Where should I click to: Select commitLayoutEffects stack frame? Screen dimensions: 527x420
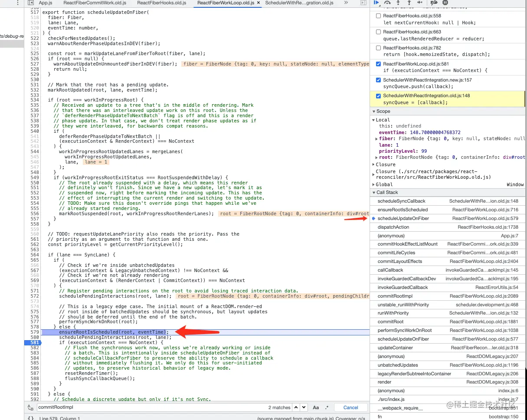[x=448, y=261]
